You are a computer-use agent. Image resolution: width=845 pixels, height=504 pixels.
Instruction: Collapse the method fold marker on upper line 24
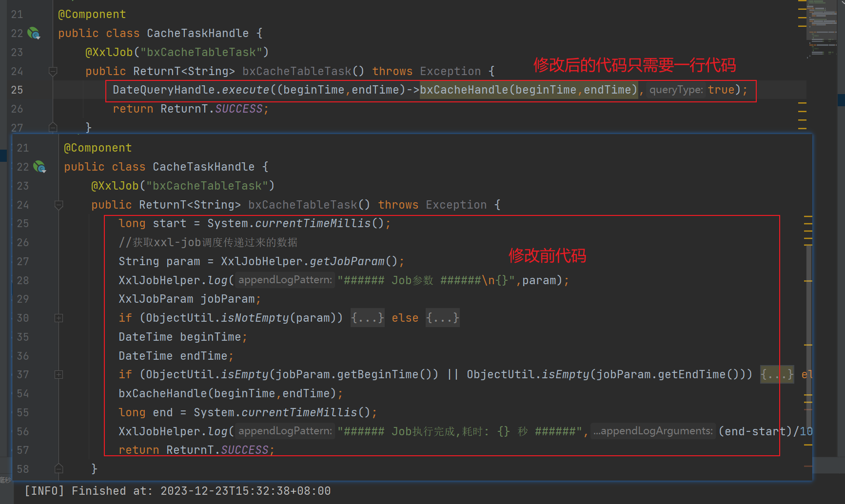(x=53, y=72)
